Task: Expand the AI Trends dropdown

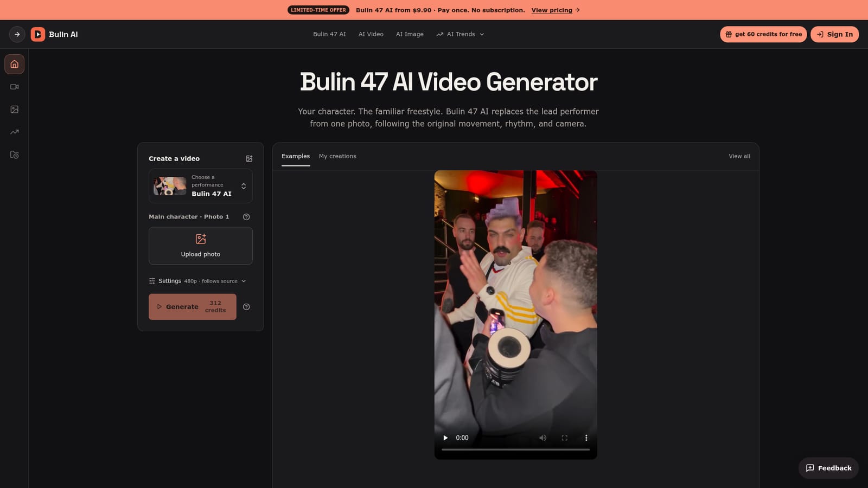Action: click(460, 34)
